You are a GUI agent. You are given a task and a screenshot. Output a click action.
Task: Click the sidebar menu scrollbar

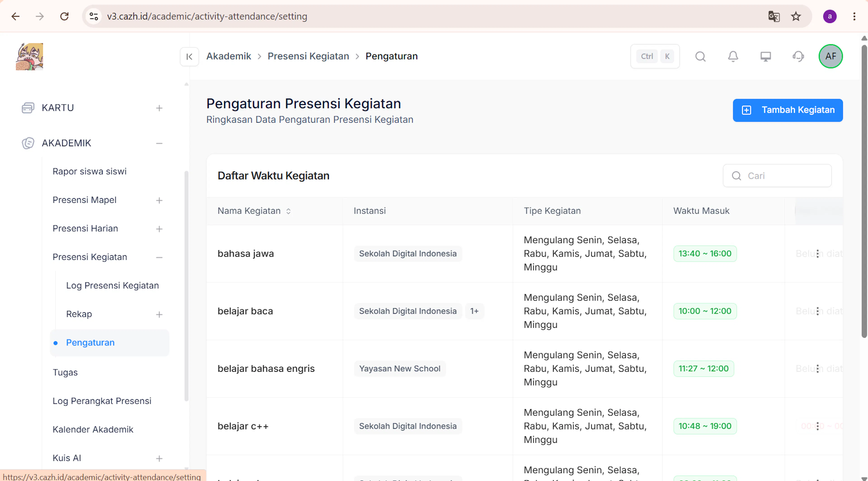point(186,286)
